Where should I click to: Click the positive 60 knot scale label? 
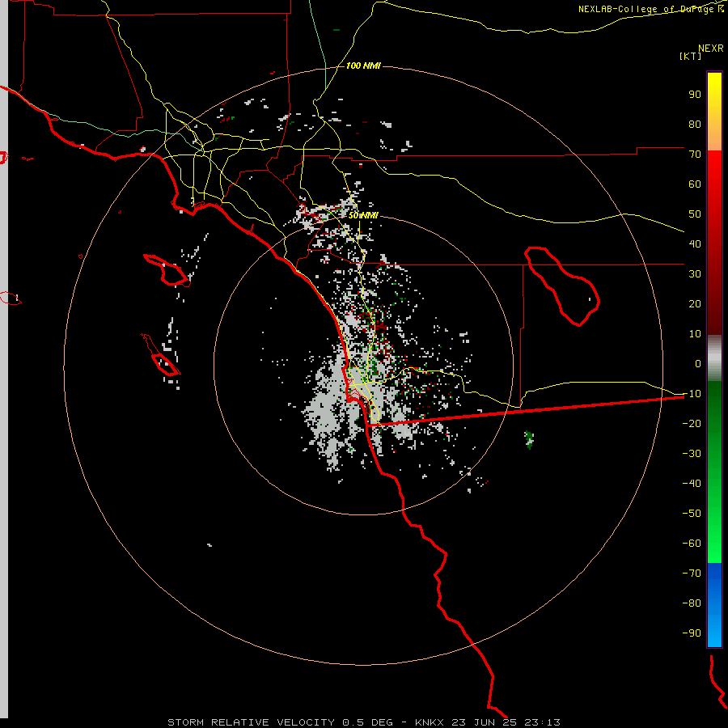[x=695, y=184]
